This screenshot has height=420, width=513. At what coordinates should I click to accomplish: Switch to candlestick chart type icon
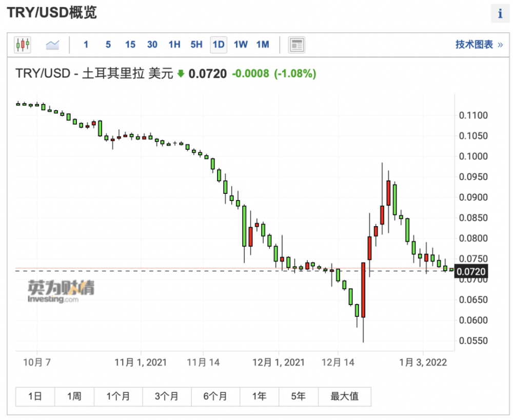[x=23, y=45]
